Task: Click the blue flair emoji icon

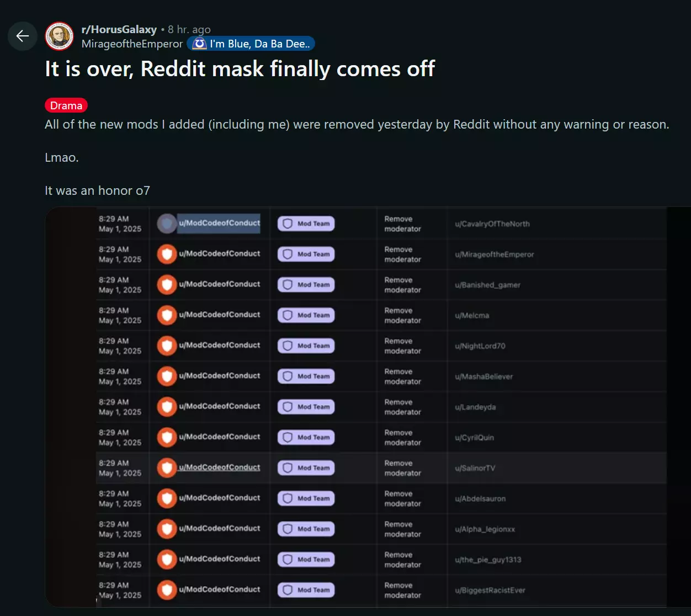Action: click(199, 44)
